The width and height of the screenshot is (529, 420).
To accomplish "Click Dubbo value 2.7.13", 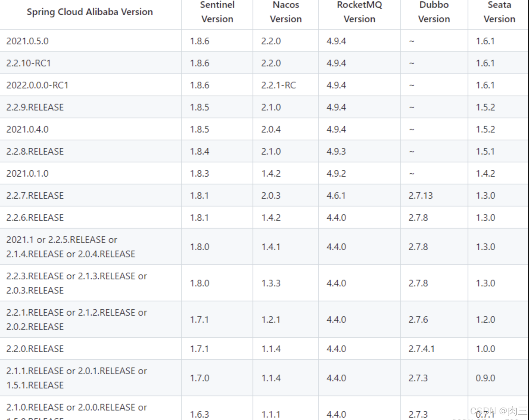I will pyautogui.click(x=421, y=195).
